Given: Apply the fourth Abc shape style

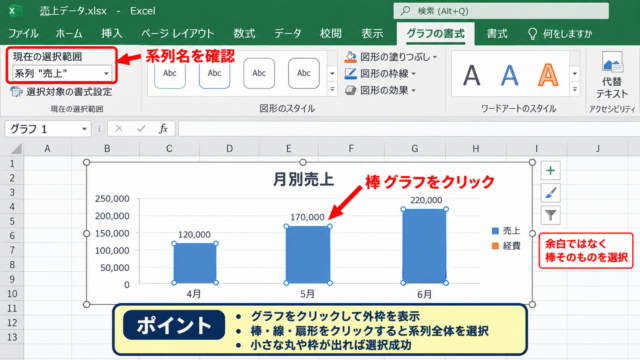Looking at the screenshot, I should coord(303,73).
